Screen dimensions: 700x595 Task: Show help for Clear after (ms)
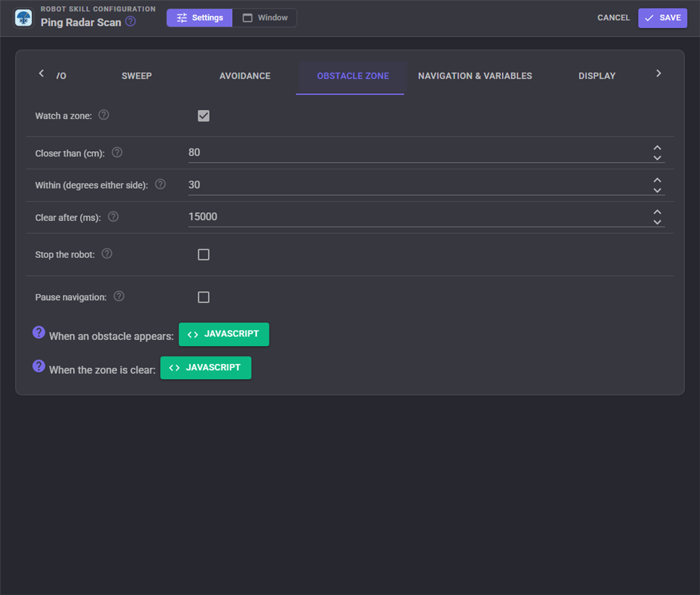click(113, 217)
